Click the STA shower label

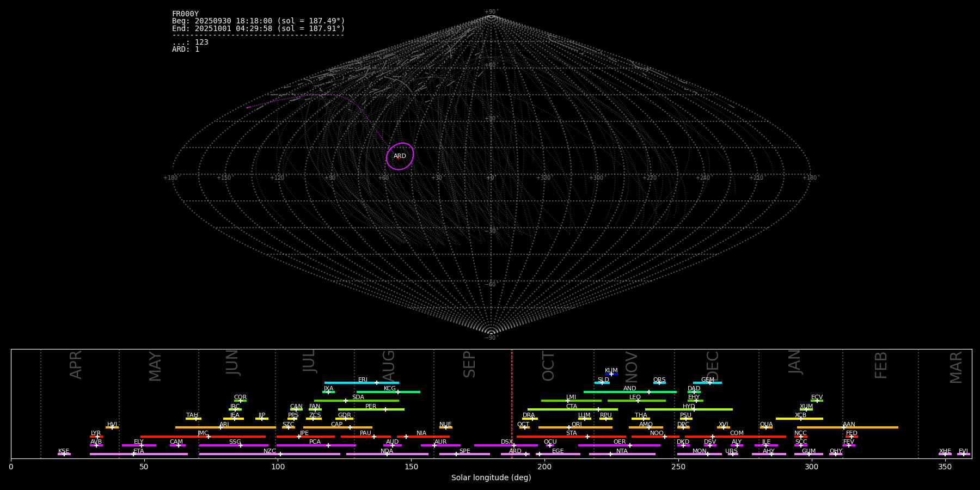pos(571,433)
